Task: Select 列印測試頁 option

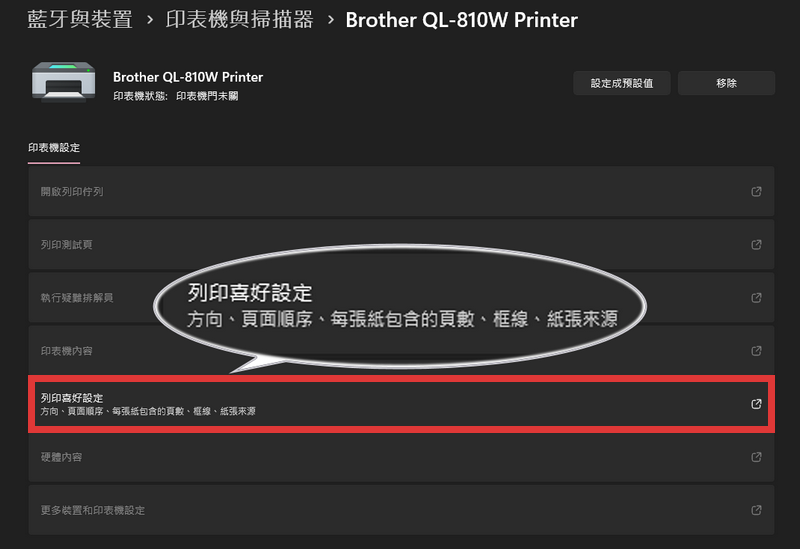Action: tap(401, 244)
